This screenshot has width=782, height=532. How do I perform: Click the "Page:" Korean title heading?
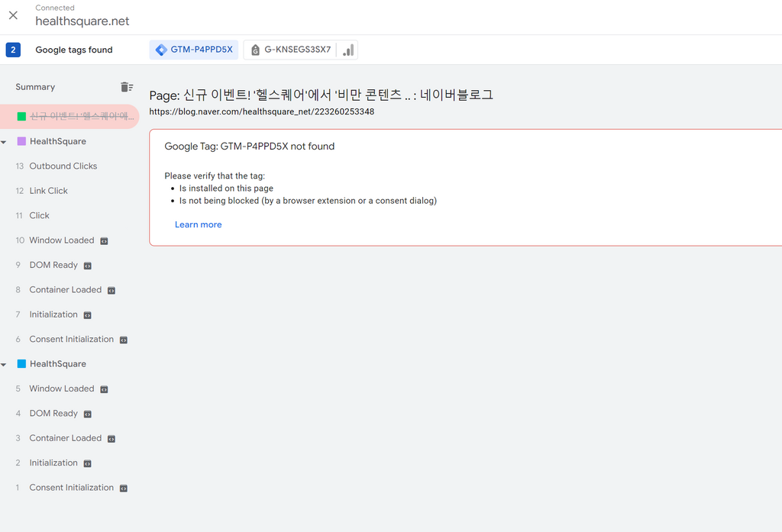tap(322, 95)
